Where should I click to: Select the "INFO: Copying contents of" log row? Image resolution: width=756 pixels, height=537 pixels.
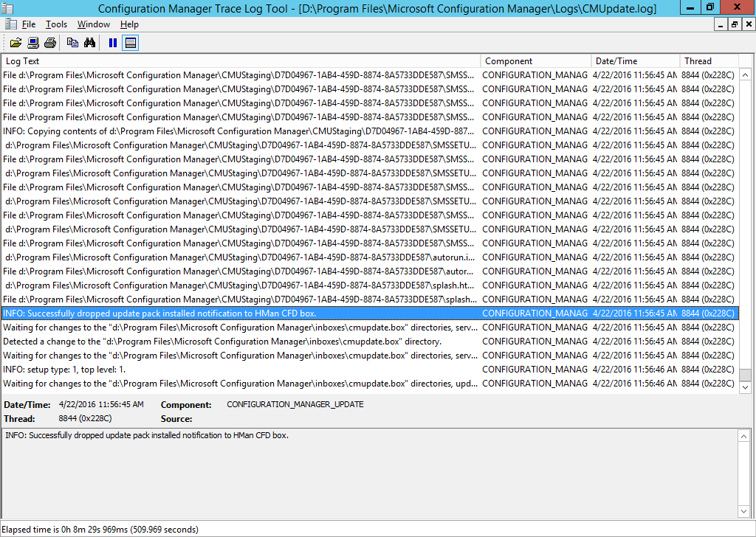[370, 131]
